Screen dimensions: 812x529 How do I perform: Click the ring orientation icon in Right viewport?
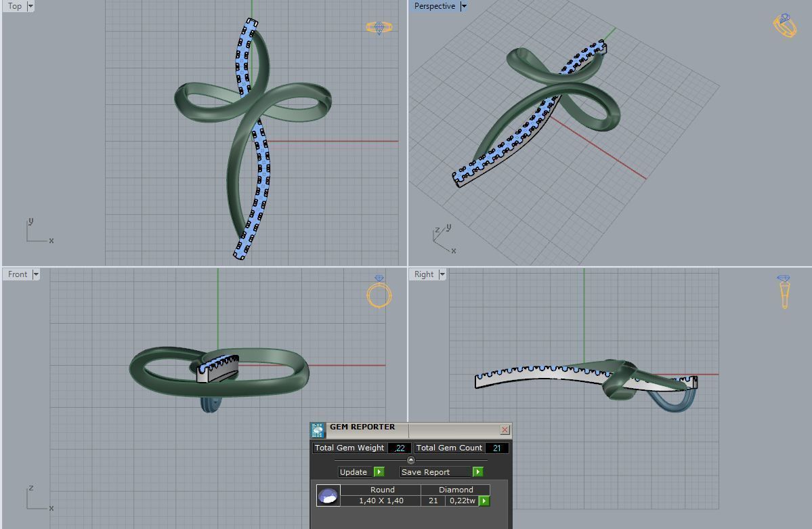coord(784,292)
